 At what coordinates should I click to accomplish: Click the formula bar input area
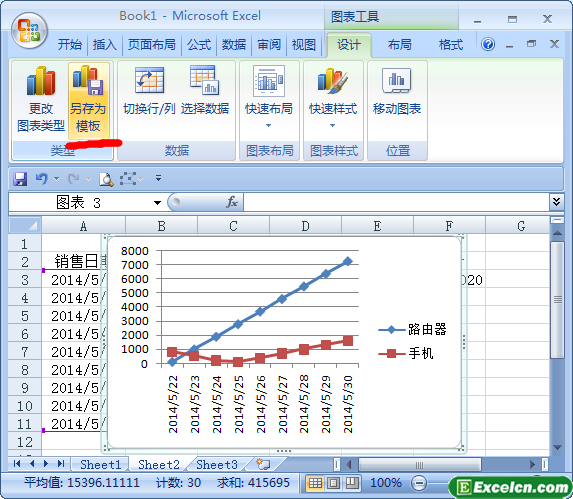[396, 202]
